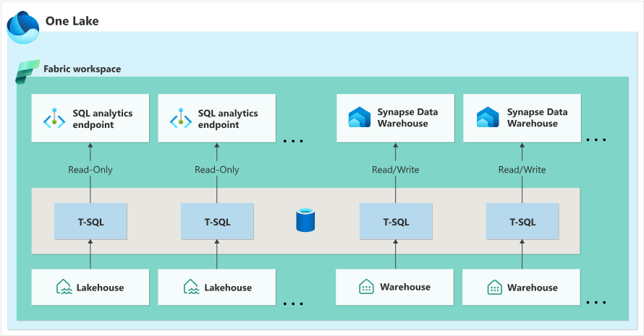Screen dimensions: 644x336
Task: Click T-SQL box above the leftmost Lakehouse
Action: 90,222
